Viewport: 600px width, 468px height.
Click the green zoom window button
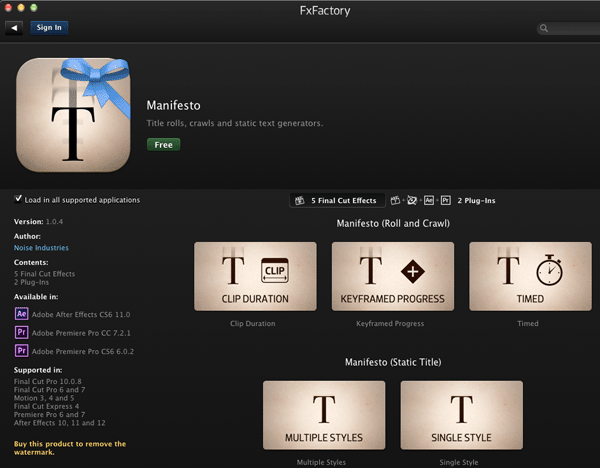[x=34, y=7]
